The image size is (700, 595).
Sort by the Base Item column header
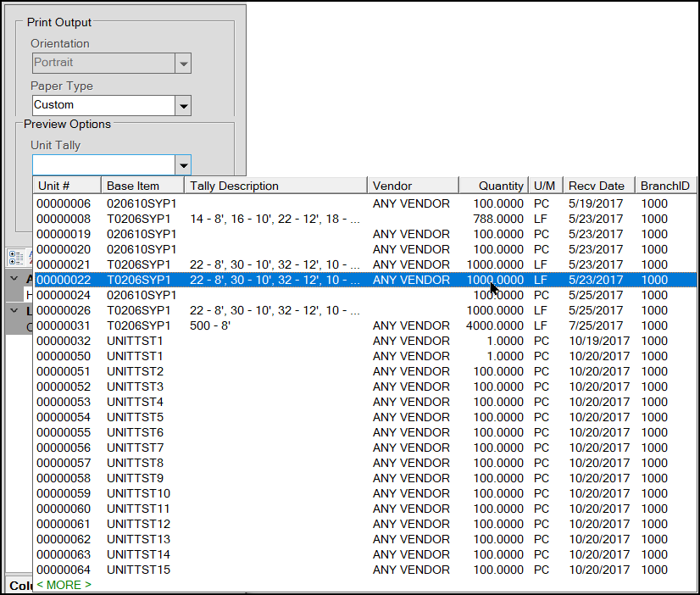[142, 186]
